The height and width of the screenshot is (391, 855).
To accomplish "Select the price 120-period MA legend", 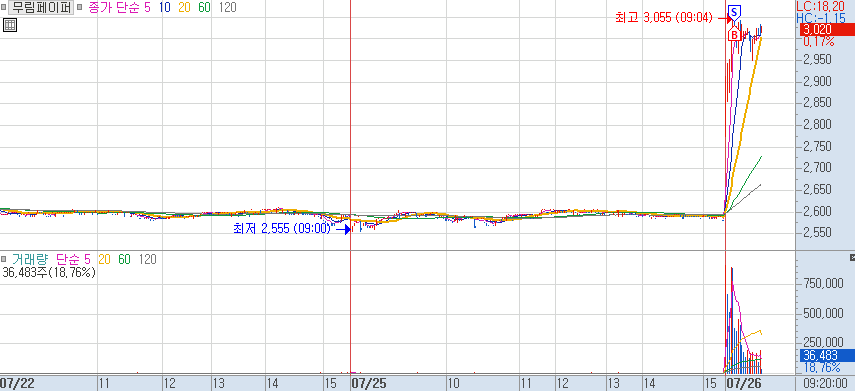I will click(228, 8).
